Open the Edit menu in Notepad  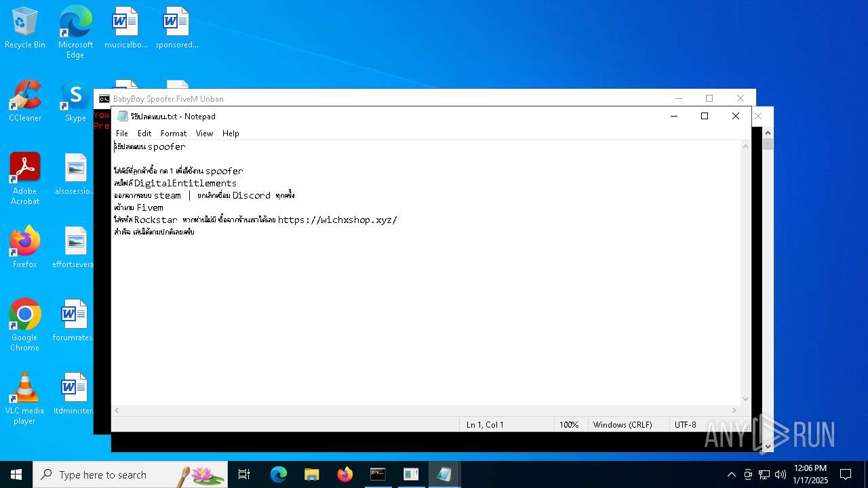144,134
